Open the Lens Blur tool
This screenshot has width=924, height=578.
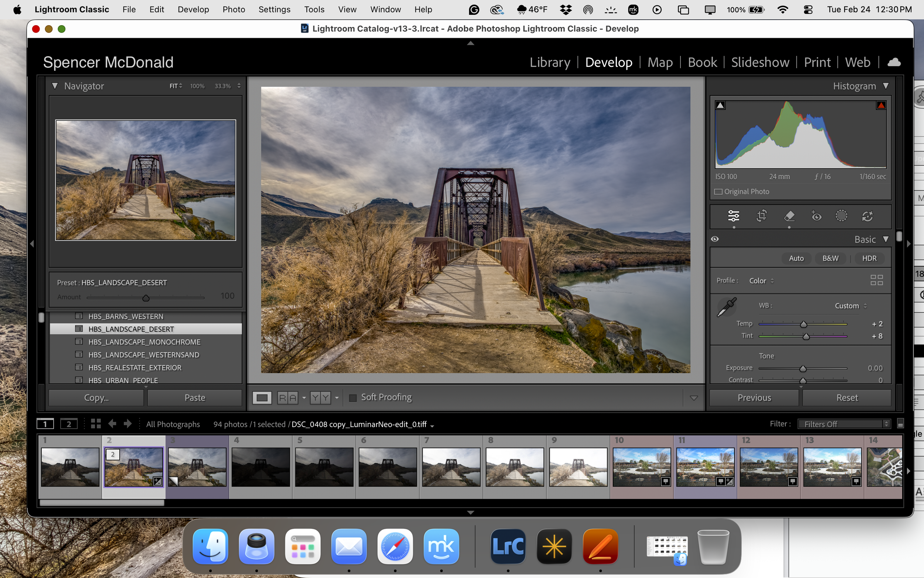(868, 216)
